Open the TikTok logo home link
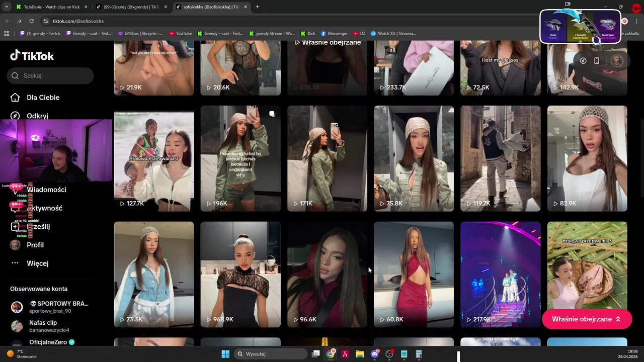Viewport: 644px width, 362px height. tap(32, 56)
